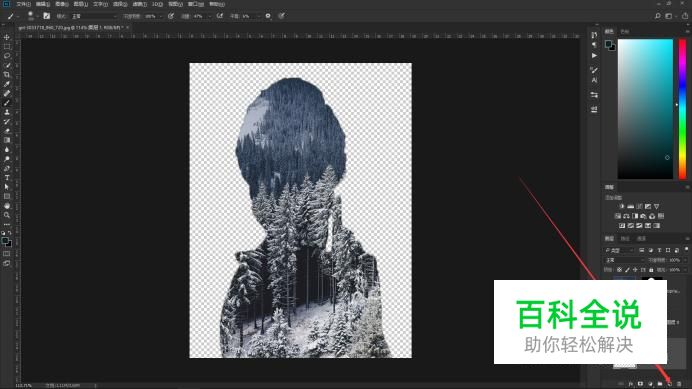Open the 3D menu
692x389 pixels.
[158, 4]
